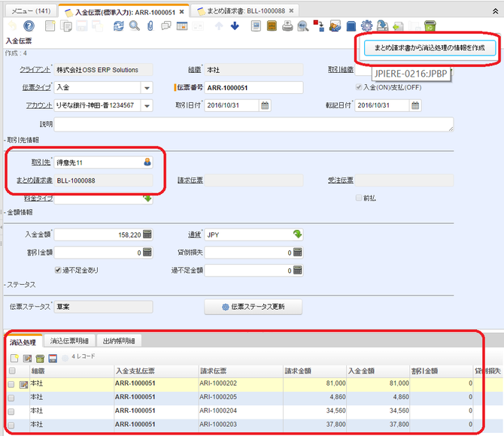504x436 pixels.
Task: Open the Product Info blue book icon
Action: pos(351,26)
